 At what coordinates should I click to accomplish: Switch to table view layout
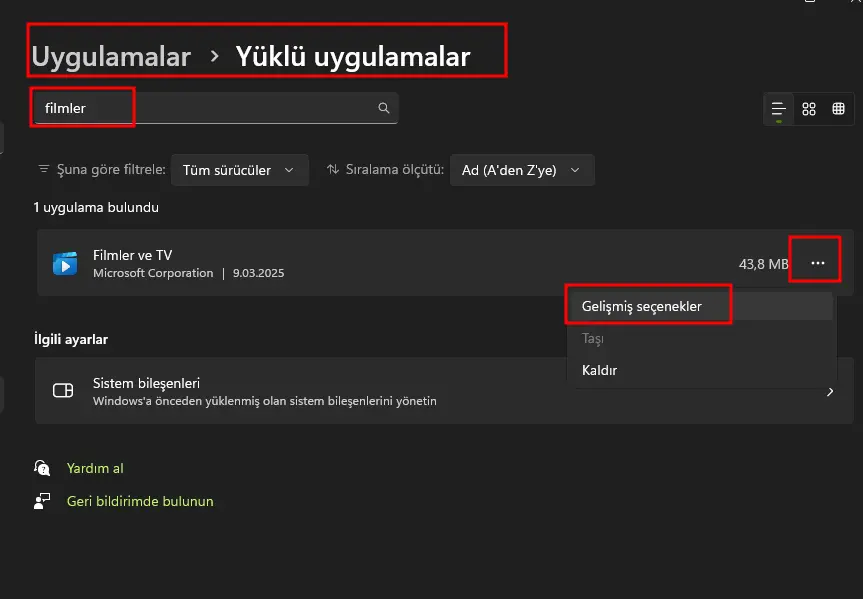click(838, 109)
